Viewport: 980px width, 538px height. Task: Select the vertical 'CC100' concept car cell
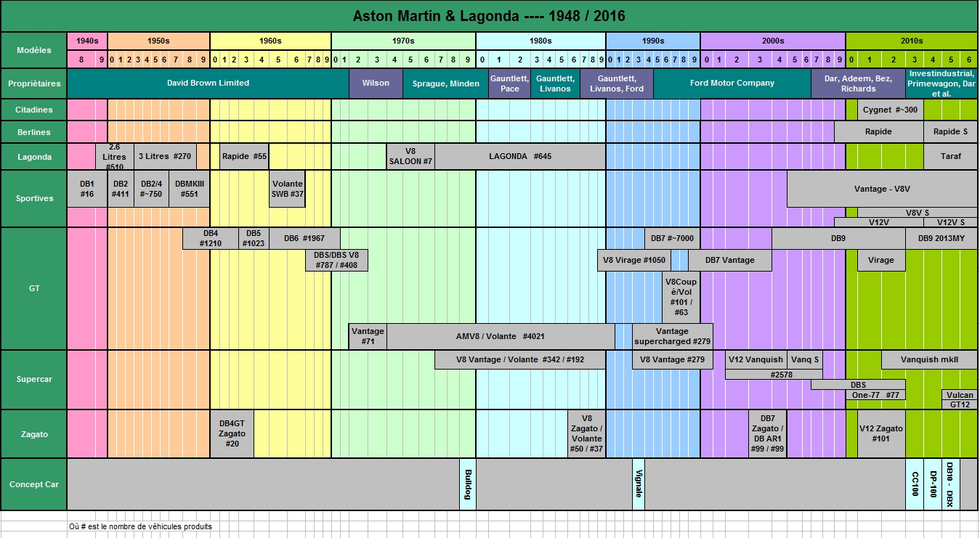(x=915, y=484)
